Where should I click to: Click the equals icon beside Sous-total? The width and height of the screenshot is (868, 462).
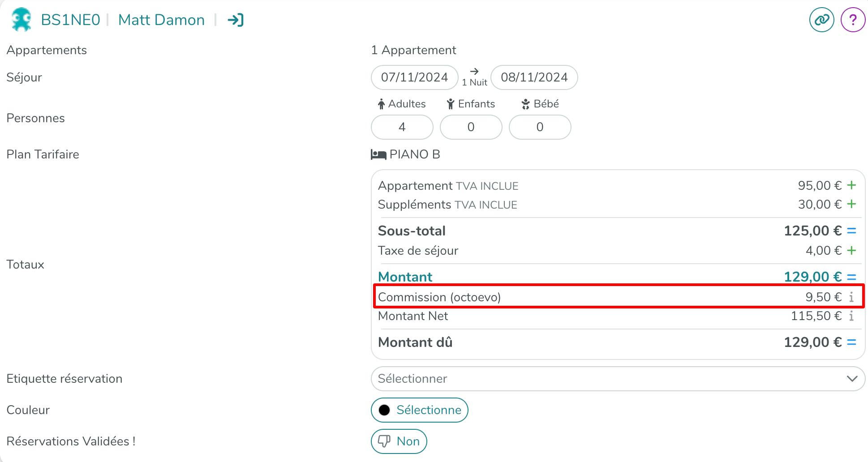851,231
